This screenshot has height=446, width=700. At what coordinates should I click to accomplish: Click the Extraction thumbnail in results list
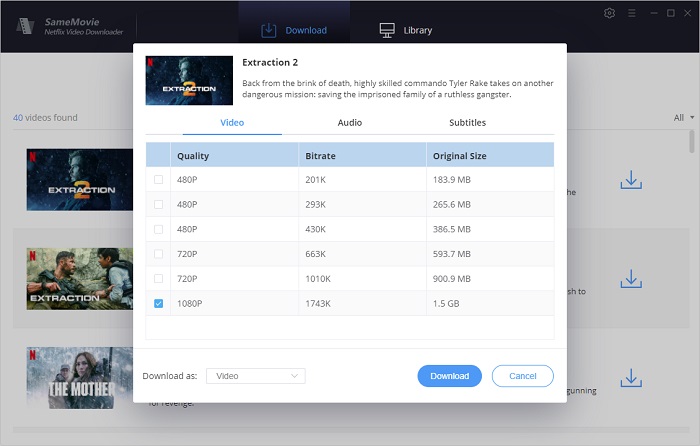79,279
